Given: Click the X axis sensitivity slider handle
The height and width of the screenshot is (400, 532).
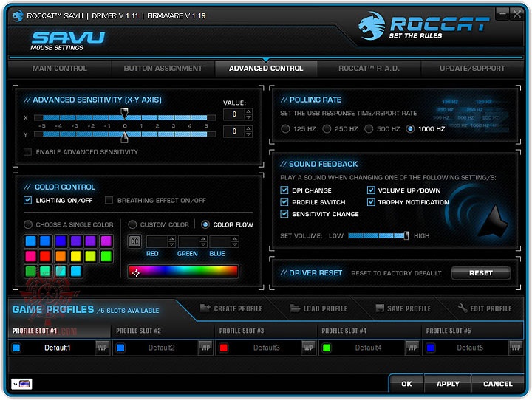Looking at the screenshot, I should point(125,114).
